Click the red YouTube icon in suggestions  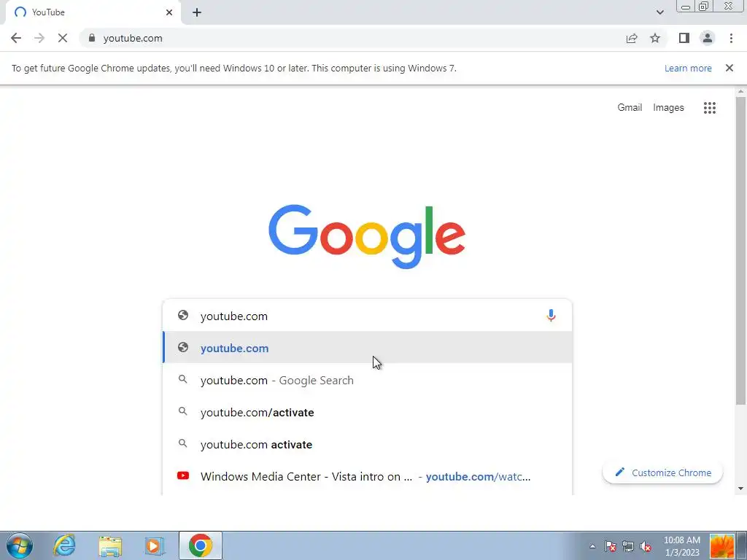183,475
